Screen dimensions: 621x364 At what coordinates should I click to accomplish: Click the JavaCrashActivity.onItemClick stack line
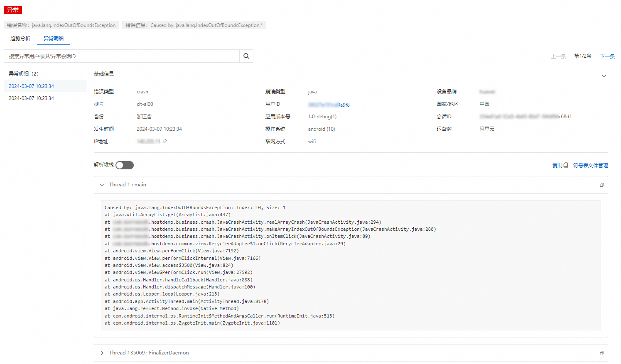(238, 236)
